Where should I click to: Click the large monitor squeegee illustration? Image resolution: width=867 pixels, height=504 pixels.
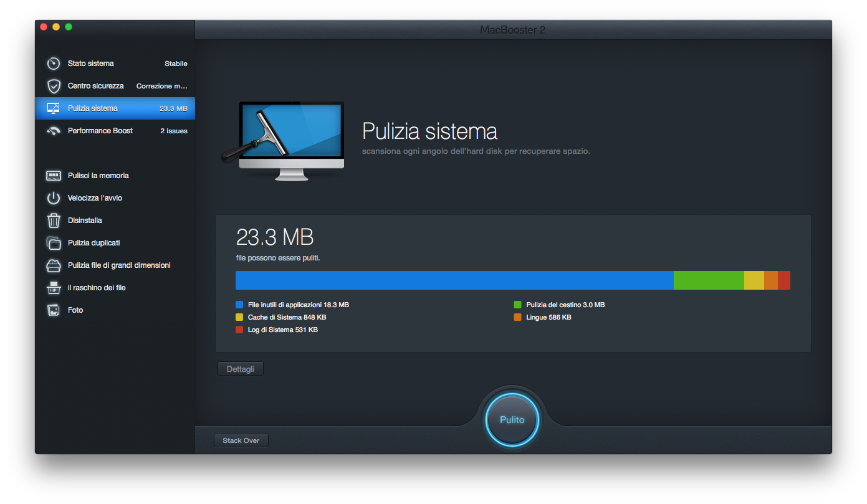coord(284,141)
